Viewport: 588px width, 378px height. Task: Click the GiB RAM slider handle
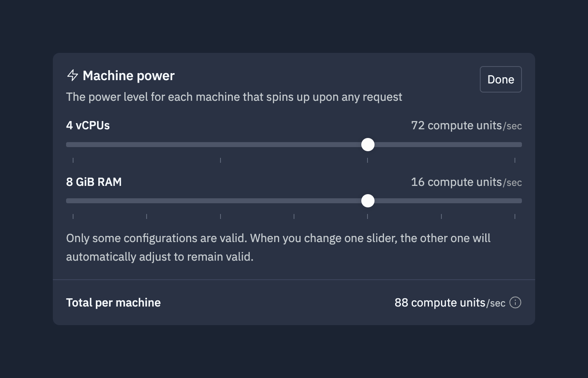pyautogui.click(x=367, y=201)
